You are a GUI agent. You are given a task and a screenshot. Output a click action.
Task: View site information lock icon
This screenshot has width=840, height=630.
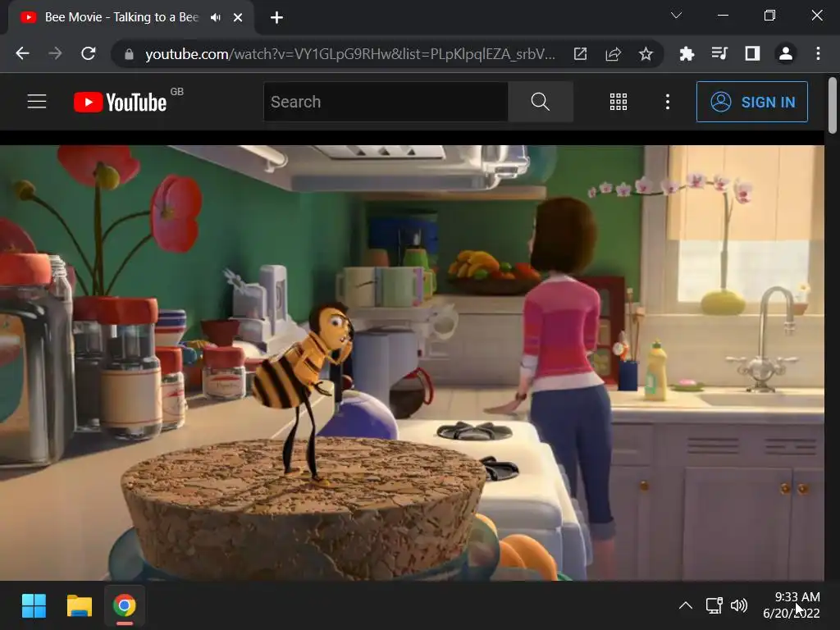tap(129, 54)
